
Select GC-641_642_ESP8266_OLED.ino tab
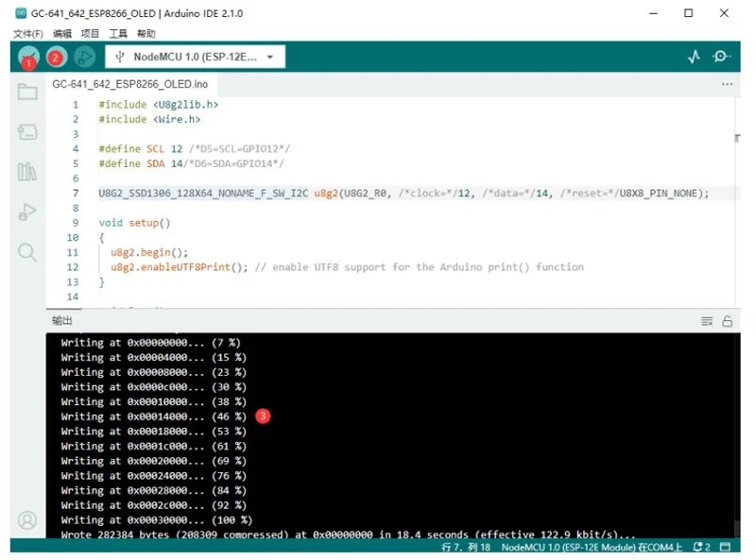[130, 84]
